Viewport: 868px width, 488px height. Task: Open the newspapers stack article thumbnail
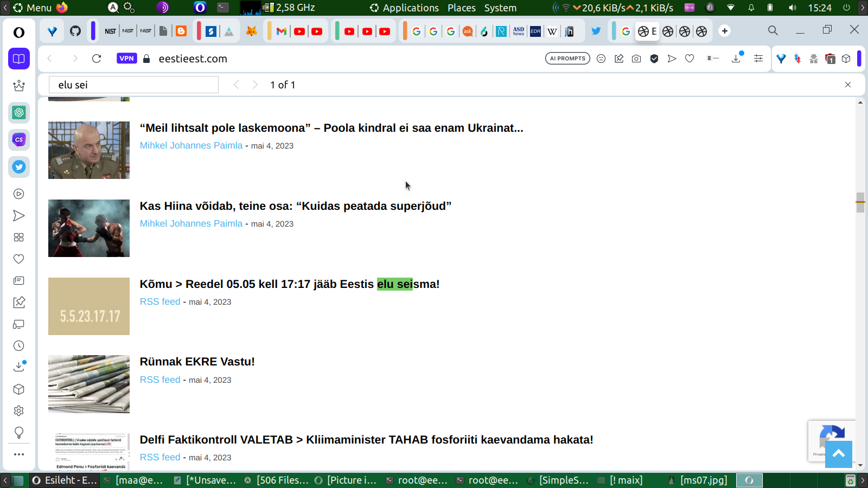pos(89,384)
